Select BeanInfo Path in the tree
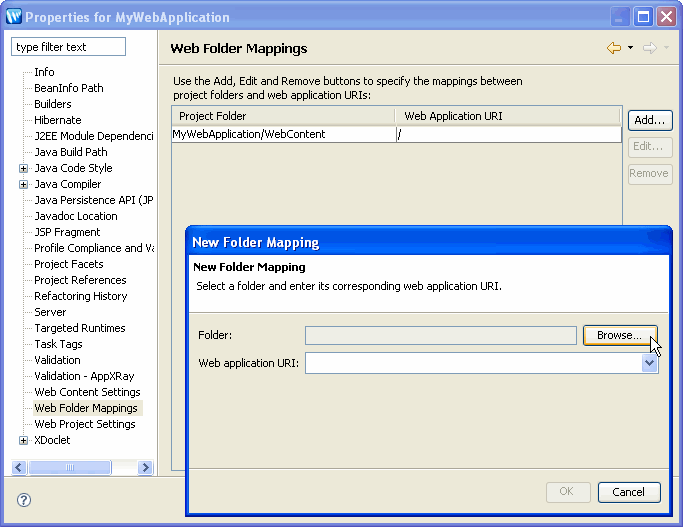The height and width of the screenshot is (527, 683). [x=69, y=88]
